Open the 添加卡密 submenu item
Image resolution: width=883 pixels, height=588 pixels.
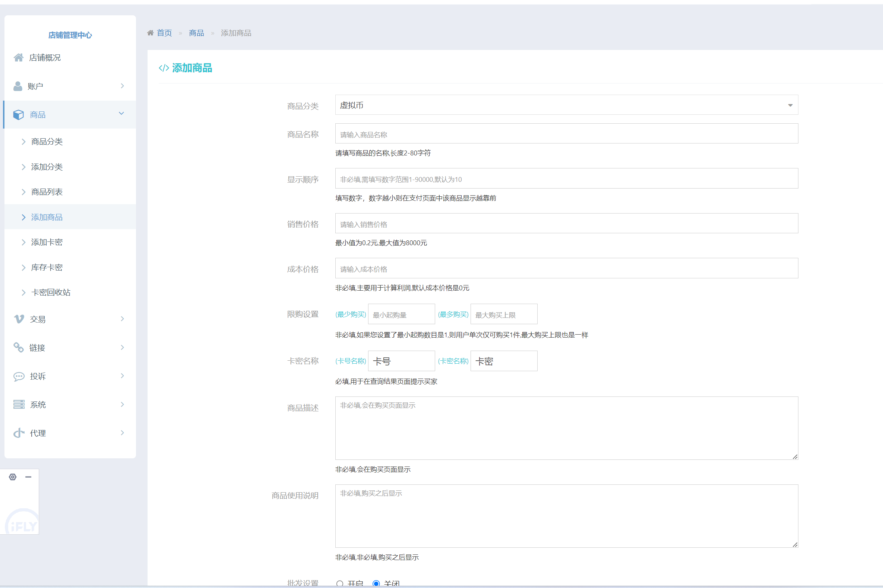pyautogui.click(x=47, y=242)
